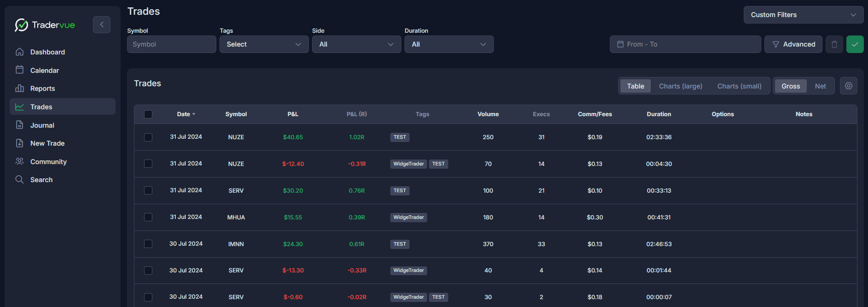Switch to Charts (small) view
Image resolution: width=868 pixels, height=307 pixels.
(739, 86)
